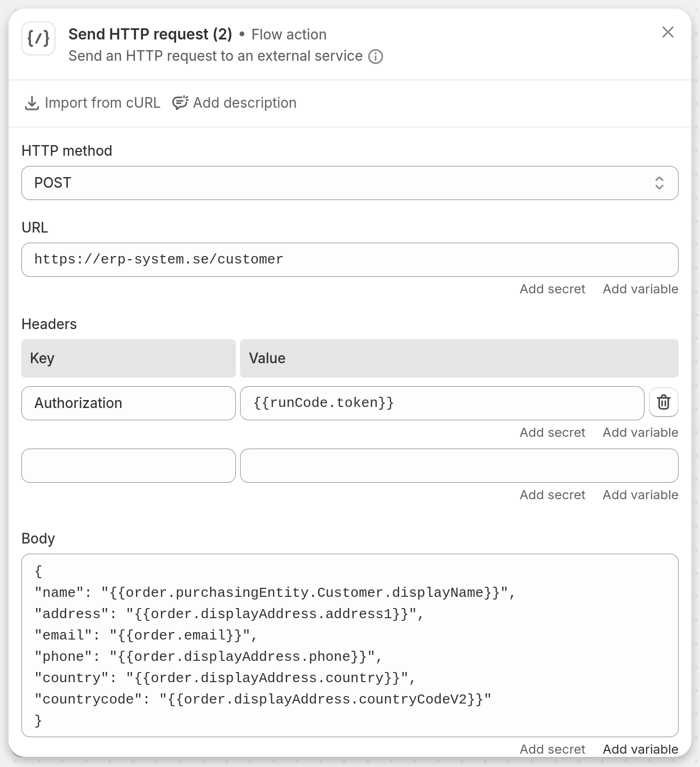The height and width of the screenshot is (767, 700).
Task: Click the Import from cURL download icon
Action: (x=32, y=102)
